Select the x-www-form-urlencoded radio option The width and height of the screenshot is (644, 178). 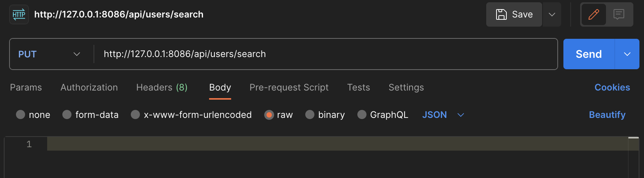pos(135,114)
